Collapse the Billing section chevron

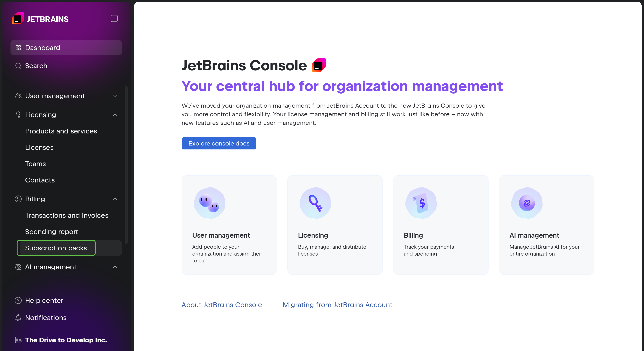click(x=115, y=199)
